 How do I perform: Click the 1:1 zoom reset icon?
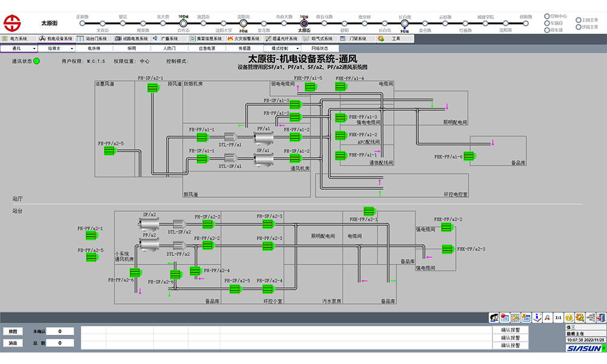tap(557, 317)
